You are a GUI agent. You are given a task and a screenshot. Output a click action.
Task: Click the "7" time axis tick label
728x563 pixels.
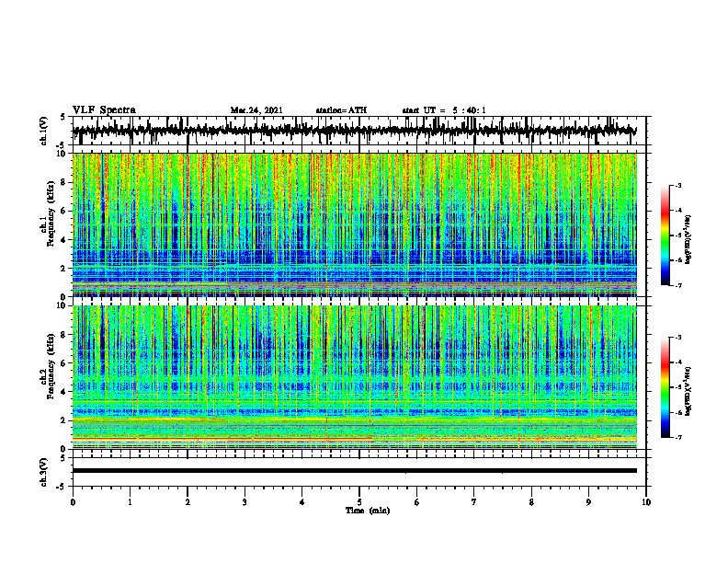coord(474,502)
